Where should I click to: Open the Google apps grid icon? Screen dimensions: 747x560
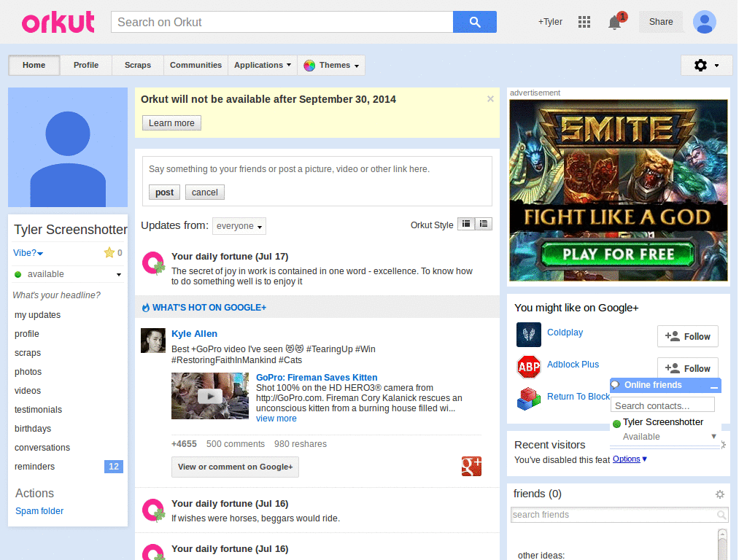(x=584, y=22)
